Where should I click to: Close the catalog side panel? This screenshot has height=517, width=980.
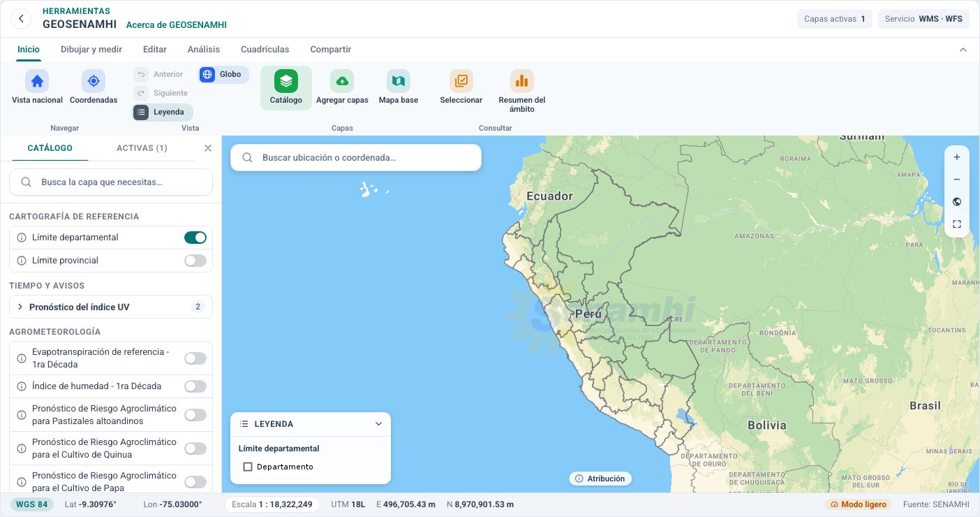coord(207,148)
